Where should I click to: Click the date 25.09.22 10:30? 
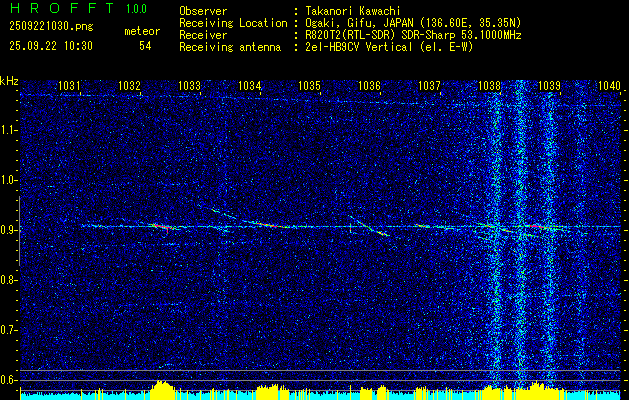[x=51, y=46]
